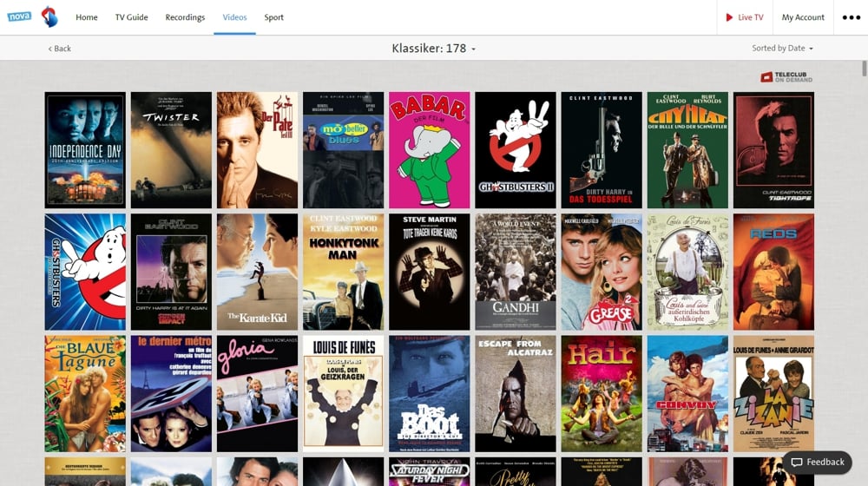Open Le dernier métro poster
868x486 pixels.
click(171, 393)
